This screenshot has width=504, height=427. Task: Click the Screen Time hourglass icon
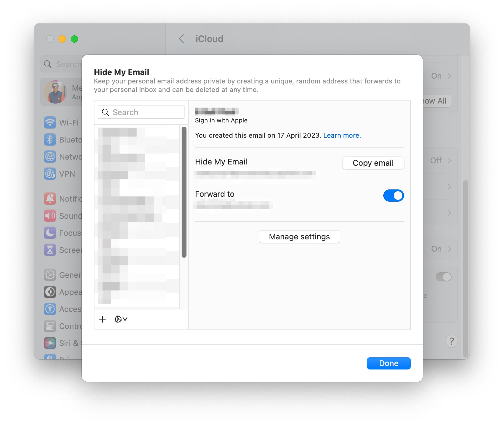click(x=50, y=250)
